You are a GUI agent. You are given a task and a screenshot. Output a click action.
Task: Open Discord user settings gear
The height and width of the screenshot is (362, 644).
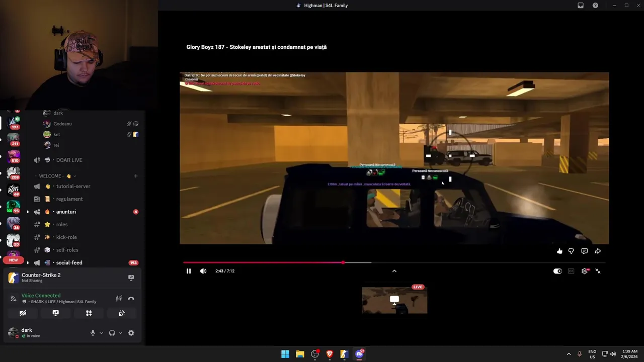(x=131, y=333)
